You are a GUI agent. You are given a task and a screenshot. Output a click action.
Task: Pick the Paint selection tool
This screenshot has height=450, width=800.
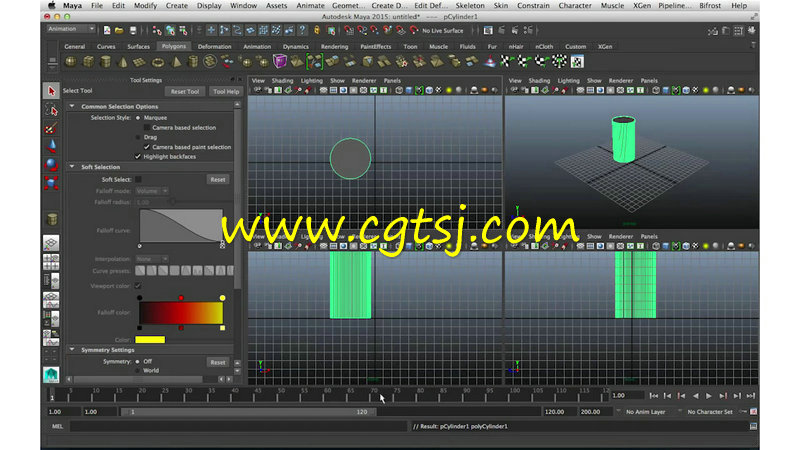click(x=51, y=128)
